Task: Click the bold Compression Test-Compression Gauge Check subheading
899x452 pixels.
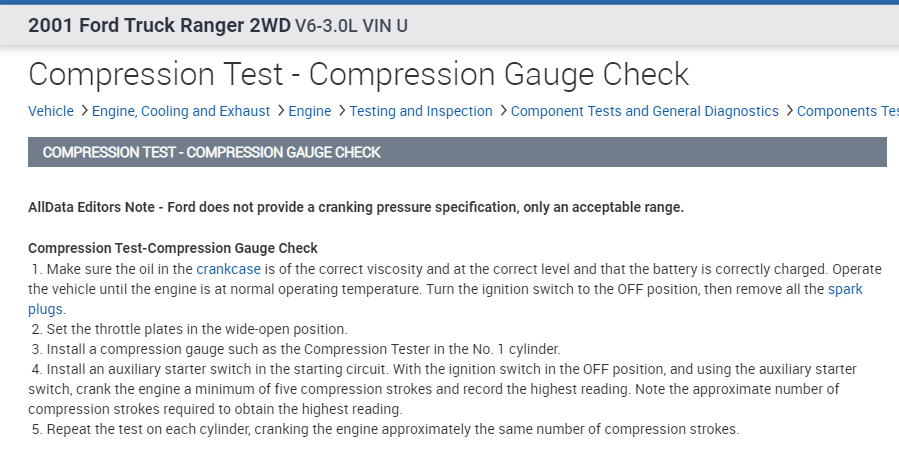Action: click(x=172, y=248)
